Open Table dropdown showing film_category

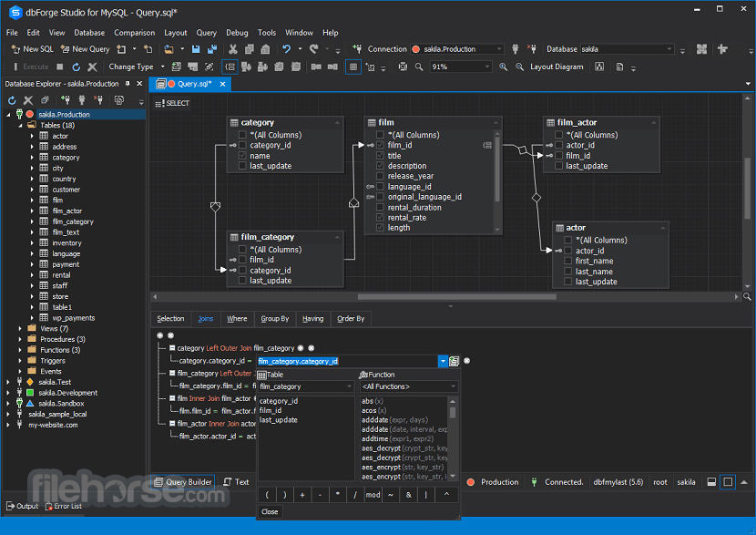tap(306, 386)
